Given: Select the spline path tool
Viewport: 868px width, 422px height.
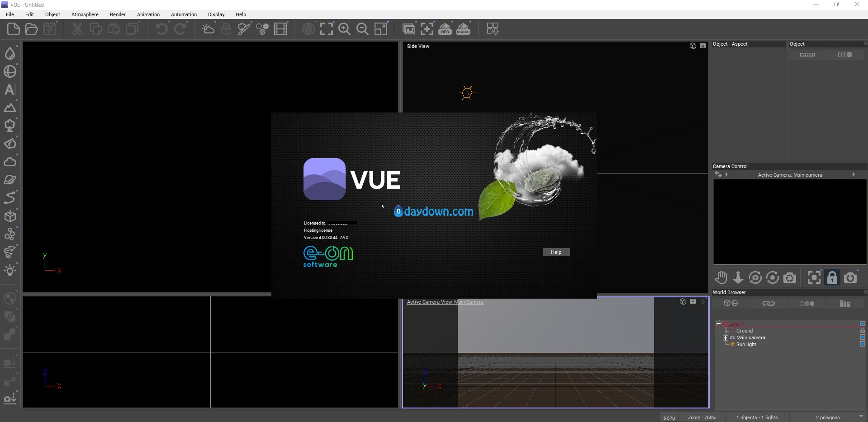Looking at the screenshot, I should [10, 198].
